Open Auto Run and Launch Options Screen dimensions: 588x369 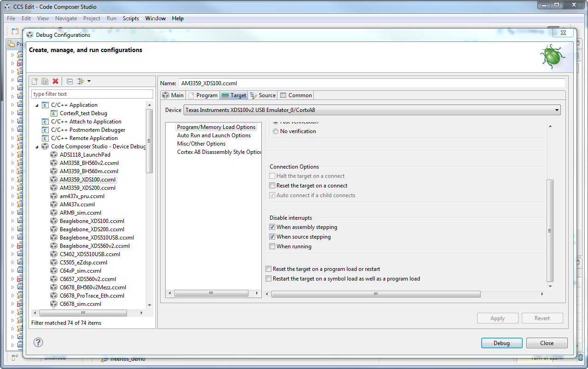click(214, 135)
